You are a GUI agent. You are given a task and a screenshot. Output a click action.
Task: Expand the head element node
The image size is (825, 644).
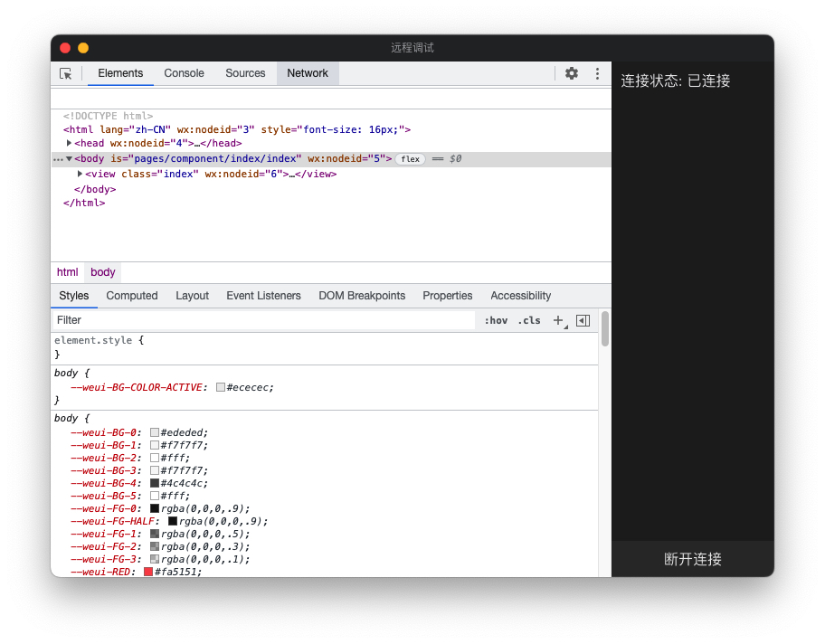point(70,143)
